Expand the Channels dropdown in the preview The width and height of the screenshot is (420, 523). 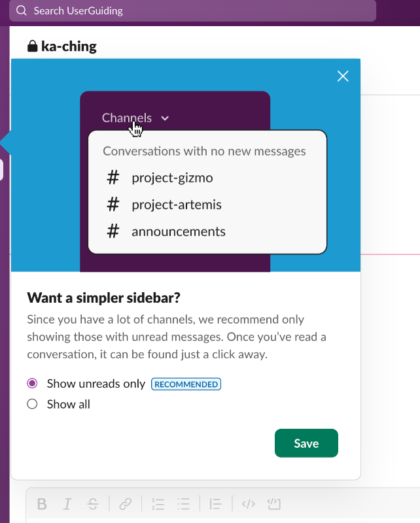(133, 118)
